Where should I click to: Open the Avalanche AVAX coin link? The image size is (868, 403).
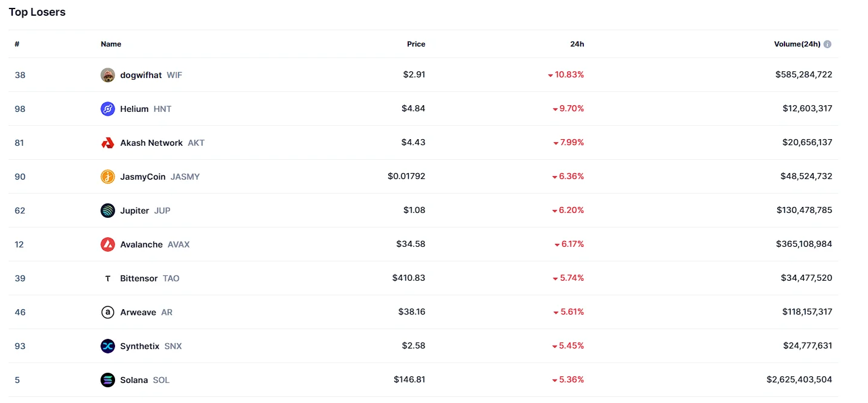pos(154,244)
